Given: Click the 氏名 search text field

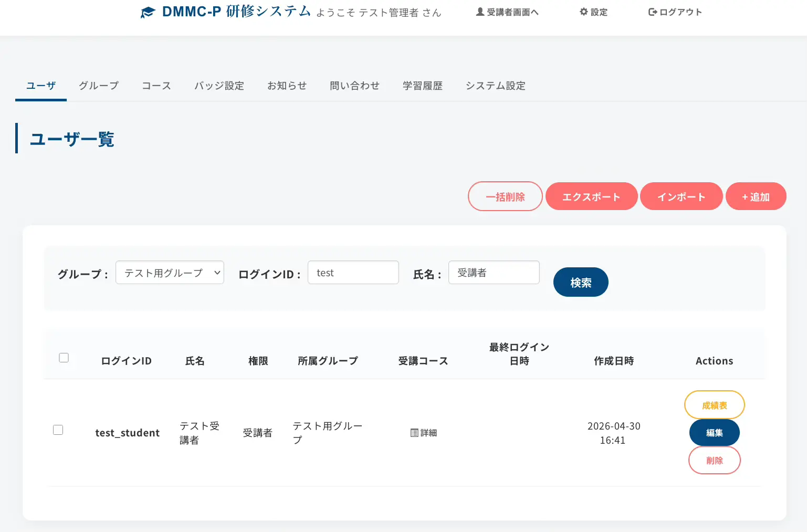Looking at the screenshot, I should click(x=494, y=273).
